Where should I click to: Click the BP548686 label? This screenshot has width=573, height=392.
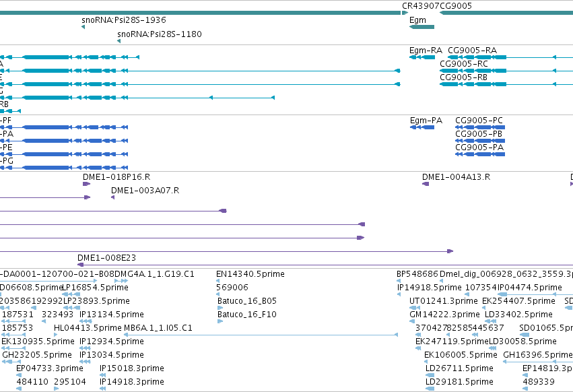417,274
